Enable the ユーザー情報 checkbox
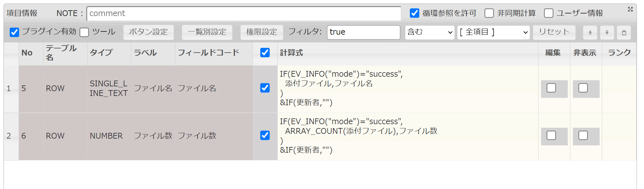 [x=548, y=13]
